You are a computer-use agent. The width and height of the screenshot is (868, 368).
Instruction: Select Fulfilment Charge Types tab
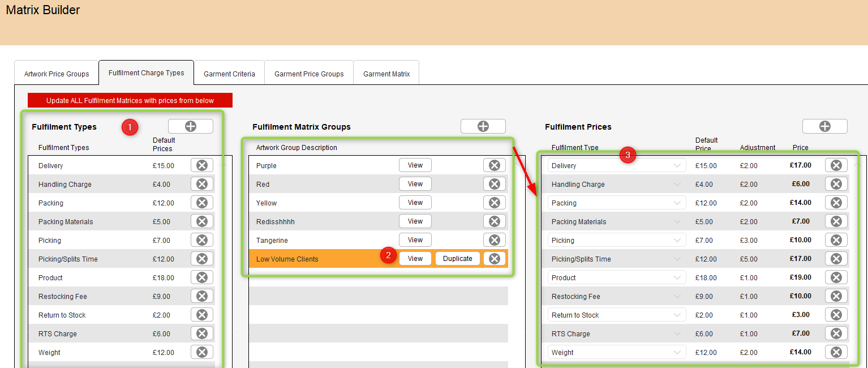[147, 73]
